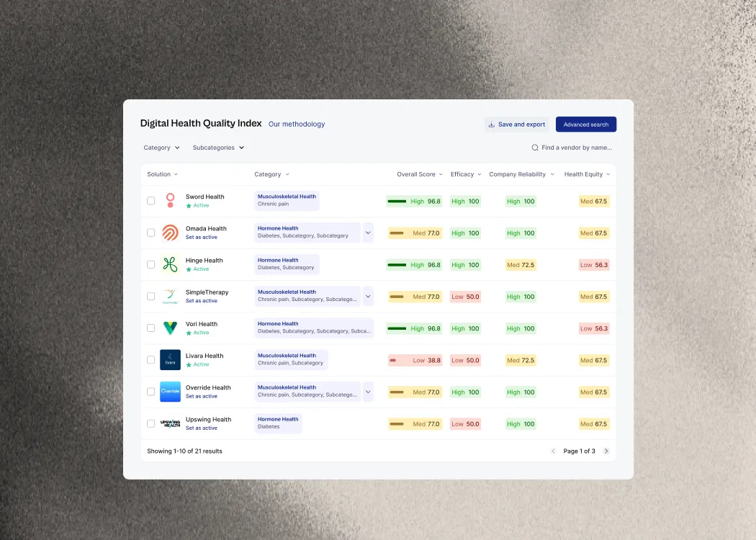Open the Category filter dropdown
This screenshot has height=540, width=756.
coord(161,148)
